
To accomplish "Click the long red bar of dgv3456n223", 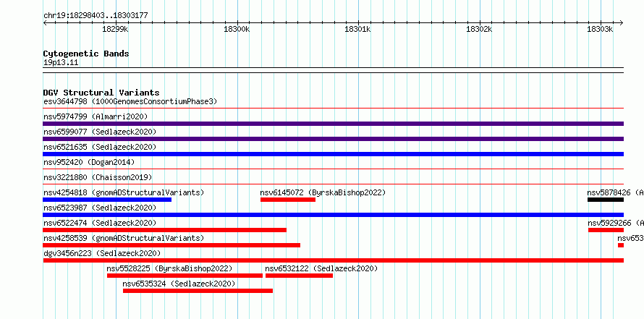I will pos(333,260).
